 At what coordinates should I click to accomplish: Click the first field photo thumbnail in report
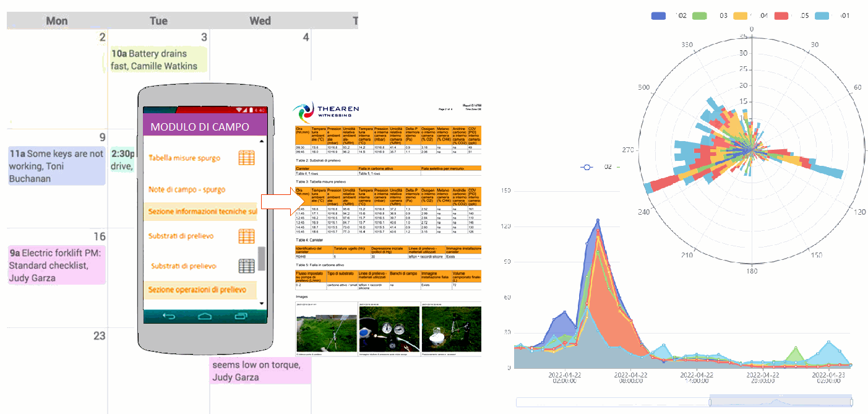pos(326,329)
